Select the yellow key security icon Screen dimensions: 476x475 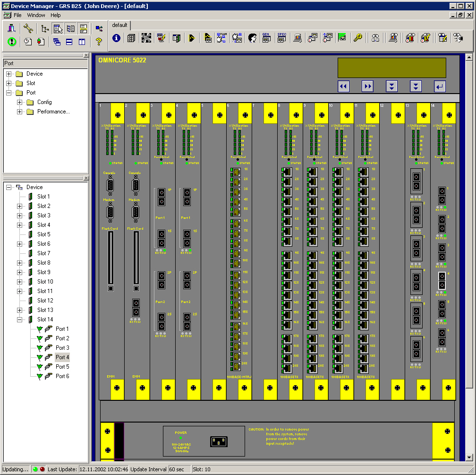358,38
